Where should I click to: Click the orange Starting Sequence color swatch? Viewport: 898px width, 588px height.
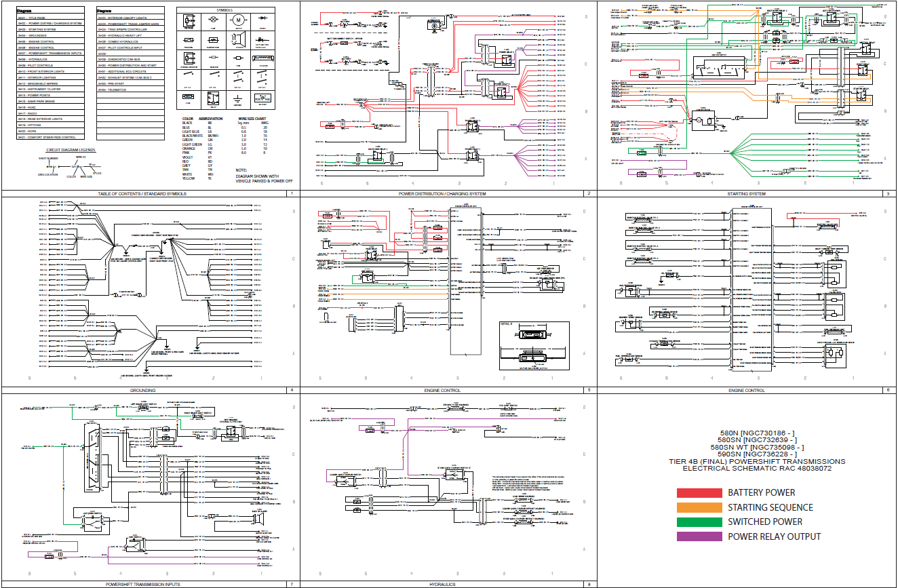pos(699,507)
